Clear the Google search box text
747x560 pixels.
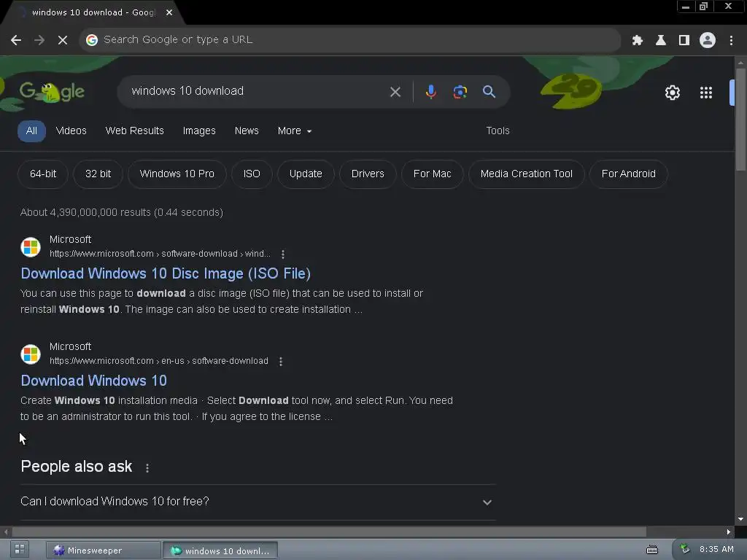(x=395, y=91)
